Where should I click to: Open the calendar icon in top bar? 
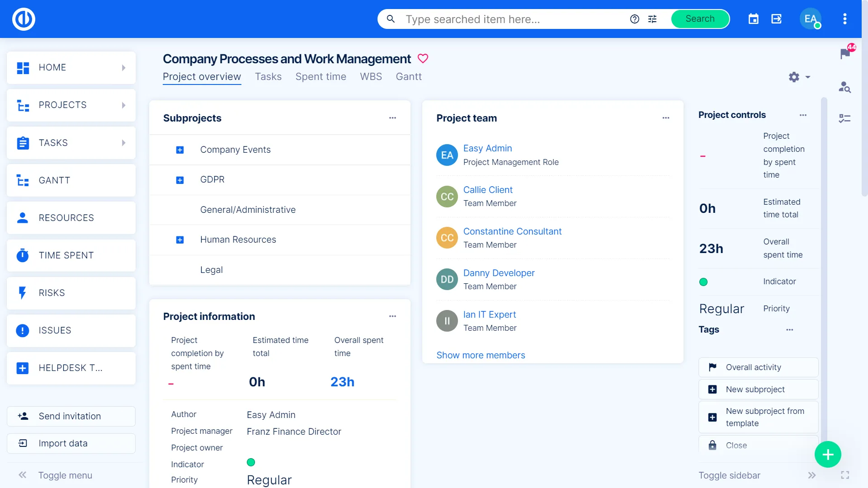[753, 19]
